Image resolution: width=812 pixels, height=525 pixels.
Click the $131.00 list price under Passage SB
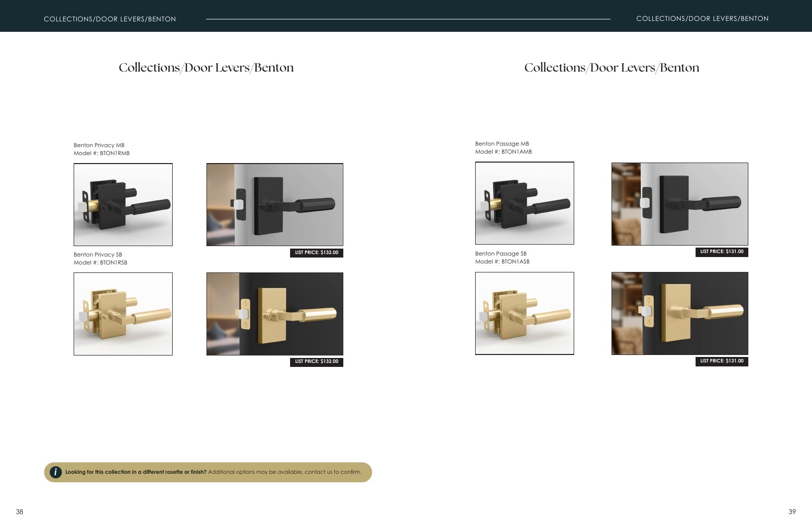click(721, 361)
